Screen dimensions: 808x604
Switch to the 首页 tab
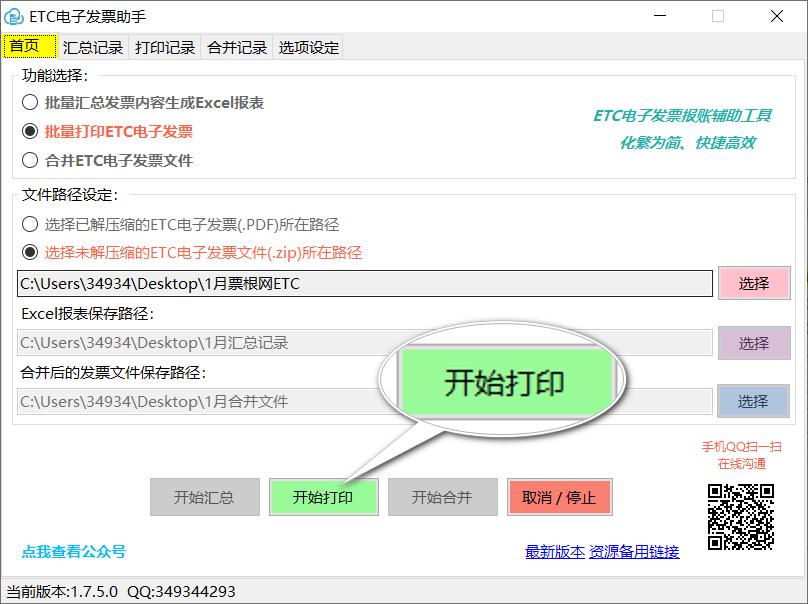click(30, 46)
